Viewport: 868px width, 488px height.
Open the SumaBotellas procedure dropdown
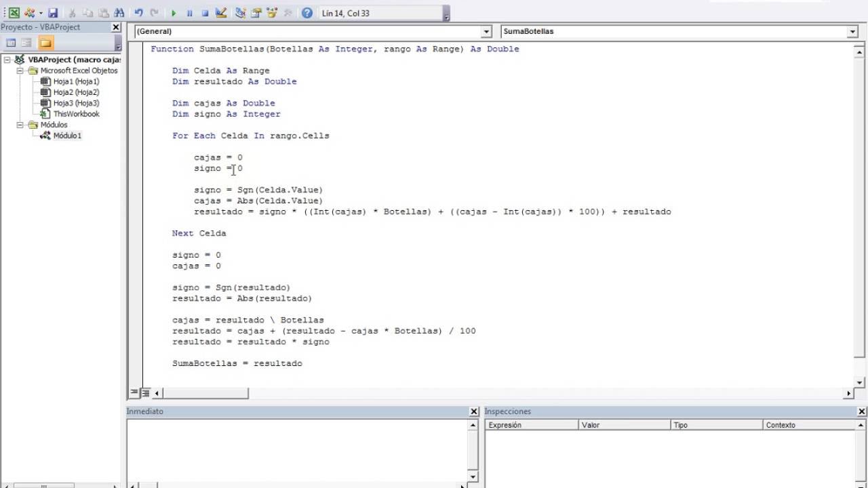852,32
